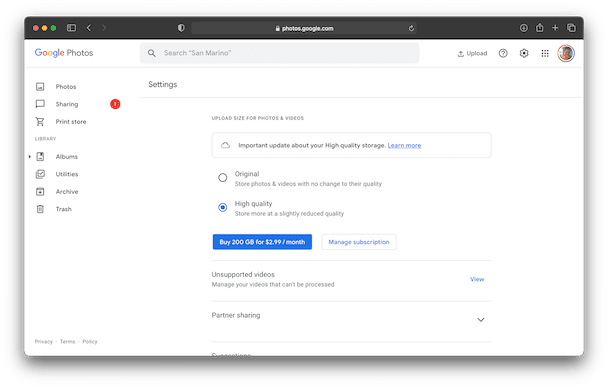Open the help question mark icon

pyautogui.click(x=503, y=53)
